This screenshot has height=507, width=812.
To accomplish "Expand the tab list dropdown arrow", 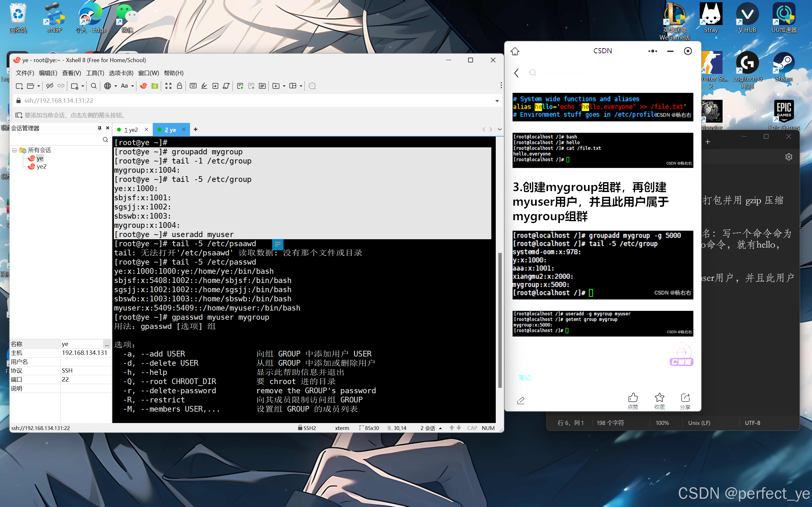I will point(500,129).
